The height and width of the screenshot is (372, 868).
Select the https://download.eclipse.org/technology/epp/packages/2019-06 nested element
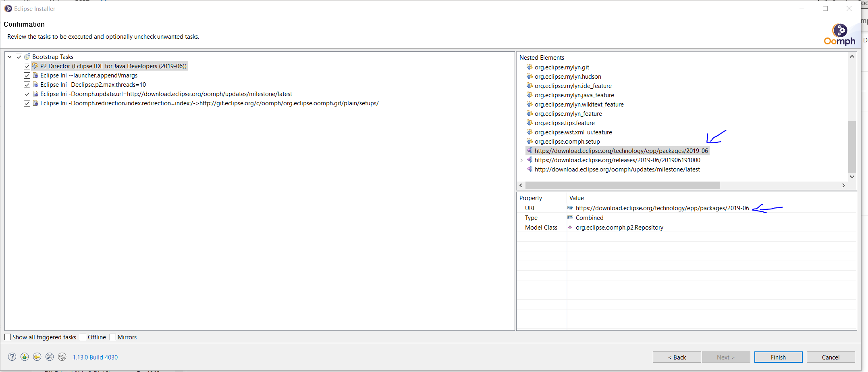(621, 151)
